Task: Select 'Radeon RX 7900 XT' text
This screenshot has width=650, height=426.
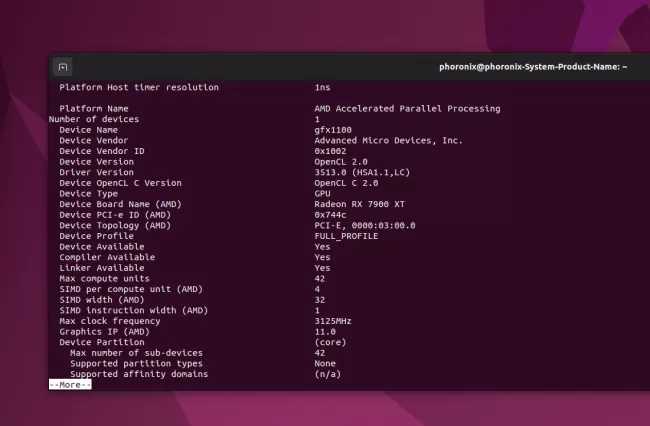Action: coord(359,204)
